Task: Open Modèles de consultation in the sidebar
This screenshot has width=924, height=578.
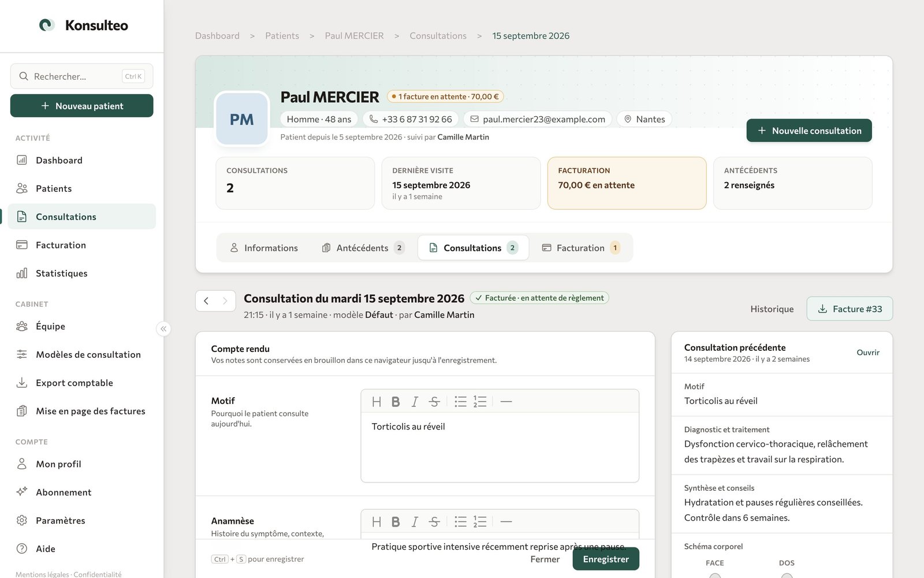Action: tap(82, 354)
